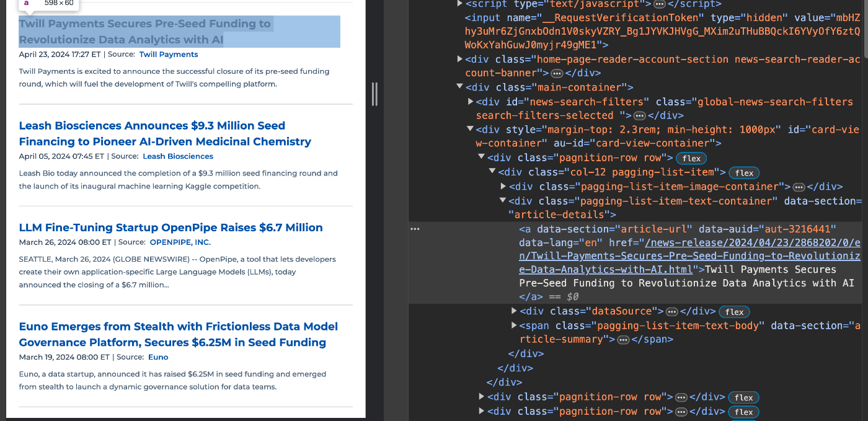Click the ellipsis in the last pagnition-row
Viewport: 868px width, 421px height.
tap(681, 412)
